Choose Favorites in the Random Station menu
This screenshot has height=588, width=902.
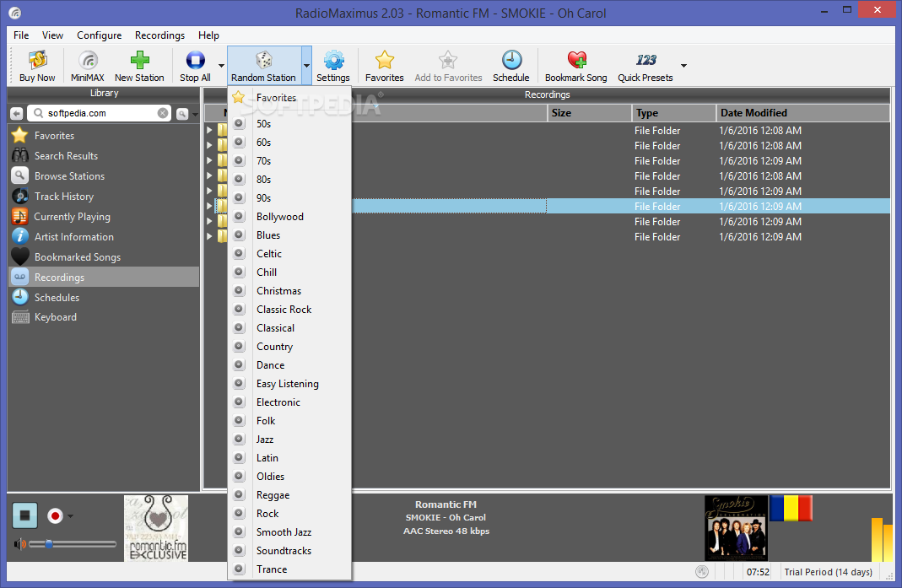tap(289, 98)
